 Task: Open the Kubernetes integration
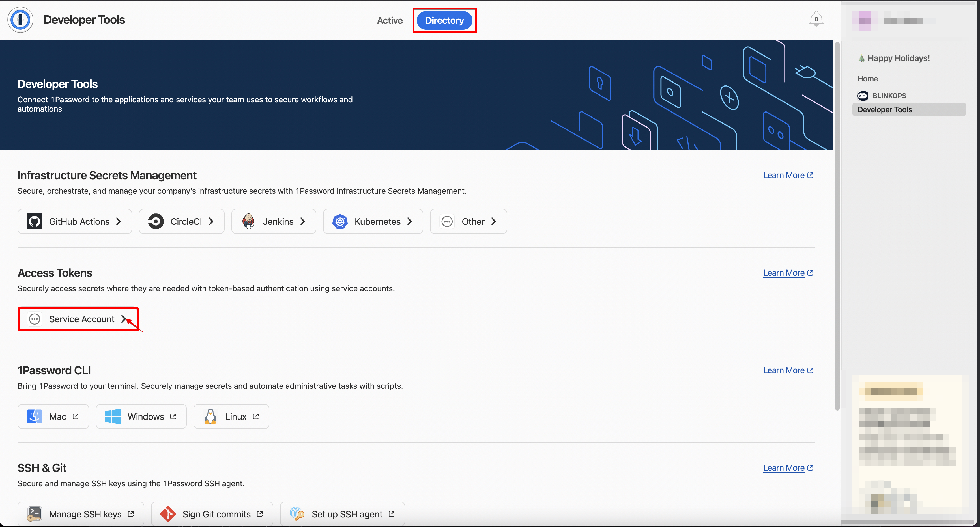coord(373,221)
